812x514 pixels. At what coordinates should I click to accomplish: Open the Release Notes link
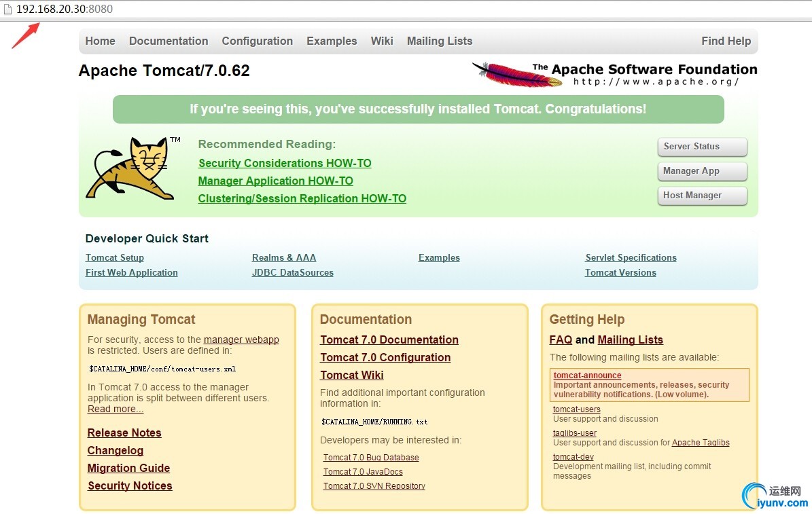click(124, 433)
